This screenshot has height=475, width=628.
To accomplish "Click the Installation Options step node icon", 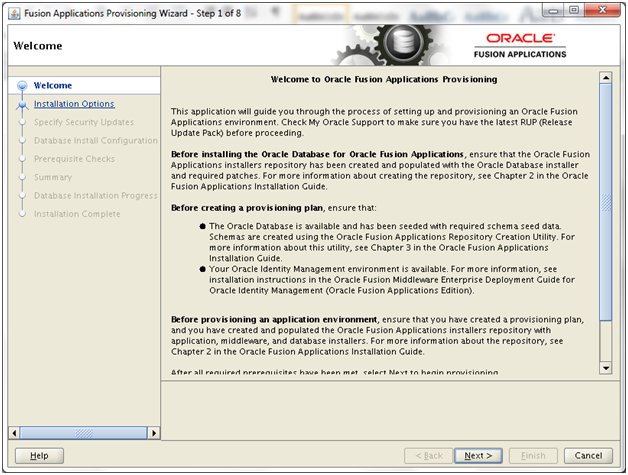I will point(22,105).
